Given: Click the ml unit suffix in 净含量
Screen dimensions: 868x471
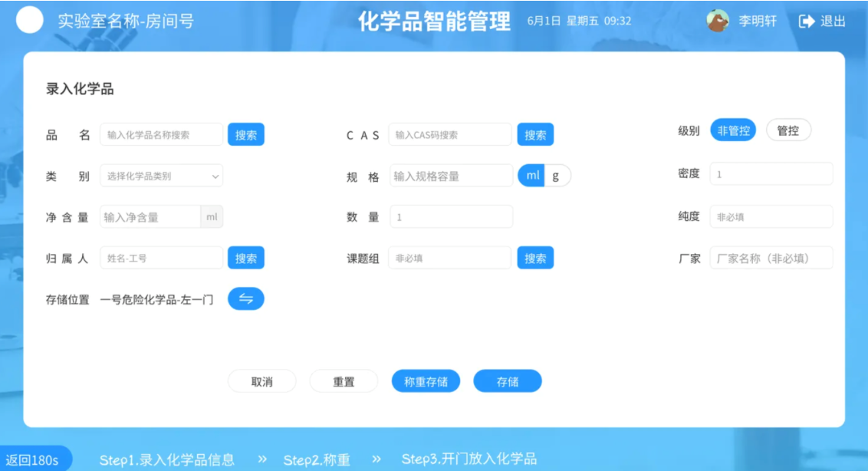Looking at the screenshot, I should [212, 217].
